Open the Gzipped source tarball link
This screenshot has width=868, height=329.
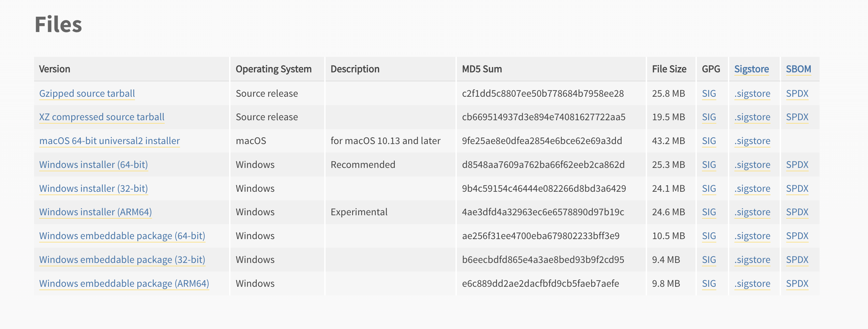(x=87, y=93)
